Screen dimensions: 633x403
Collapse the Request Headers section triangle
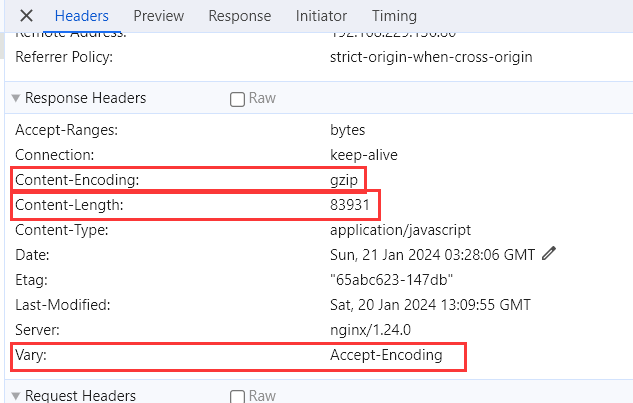click(16, 396)
